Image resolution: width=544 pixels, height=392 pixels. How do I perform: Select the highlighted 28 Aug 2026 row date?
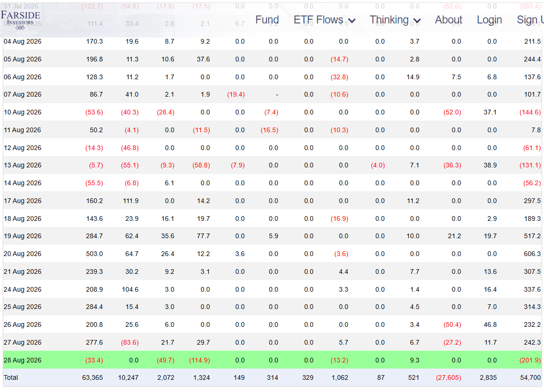pos(23,360)
